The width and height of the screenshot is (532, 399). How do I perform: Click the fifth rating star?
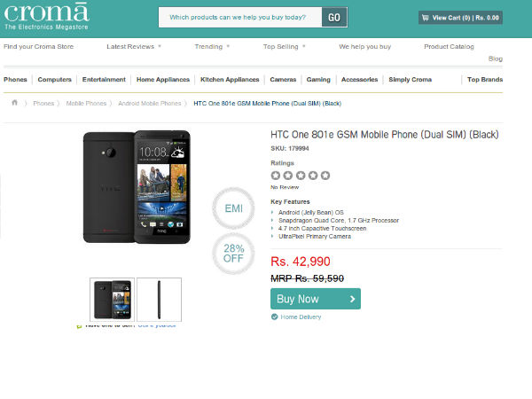325,176
